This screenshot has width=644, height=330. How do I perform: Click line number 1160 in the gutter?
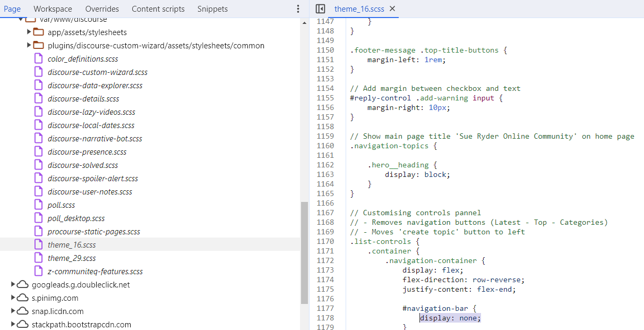tap(324, 146)
